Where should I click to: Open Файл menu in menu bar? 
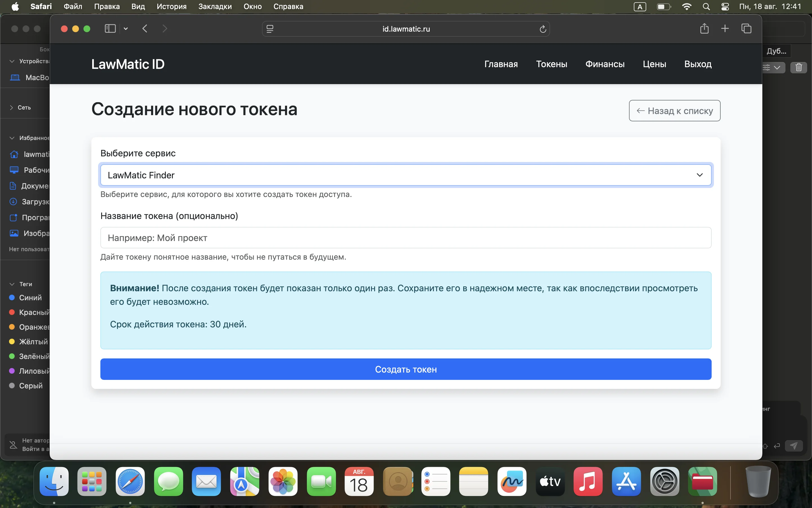point(73,6)
